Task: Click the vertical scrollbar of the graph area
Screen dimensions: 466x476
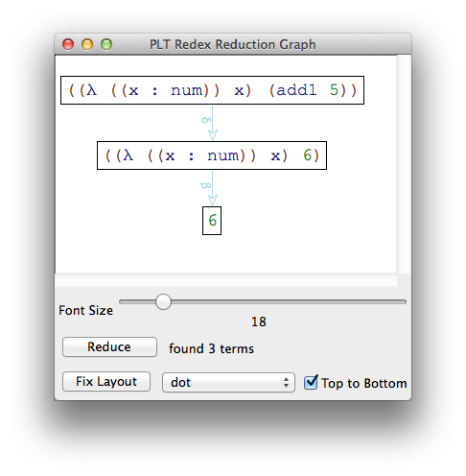Action: coord(404,164)
